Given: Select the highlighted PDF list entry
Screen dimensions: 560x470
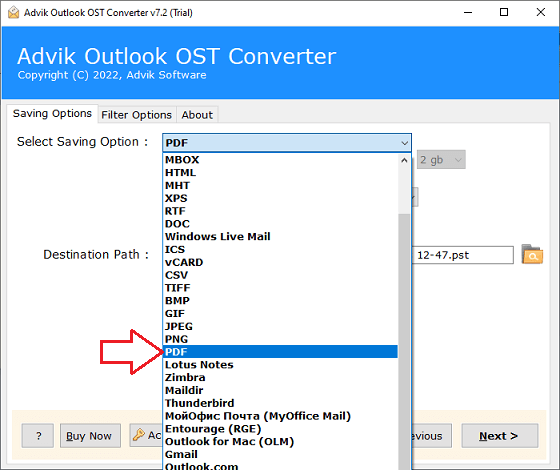Looking at the screenshot, I should coord(280,352).
